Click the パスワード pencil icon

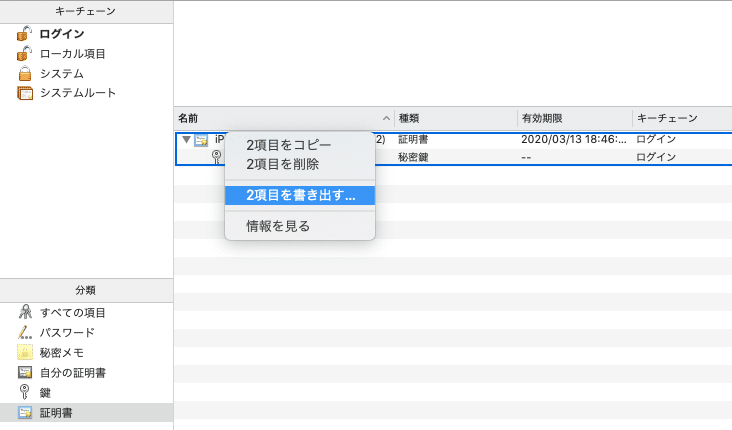coord(25,332)
